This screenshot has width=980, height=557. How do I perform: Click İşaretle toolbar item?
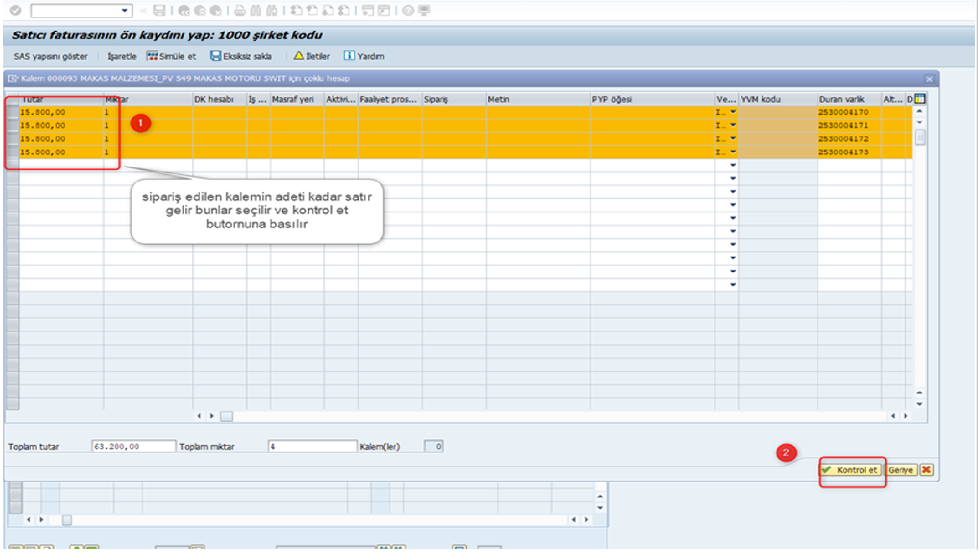pos(122,56)
